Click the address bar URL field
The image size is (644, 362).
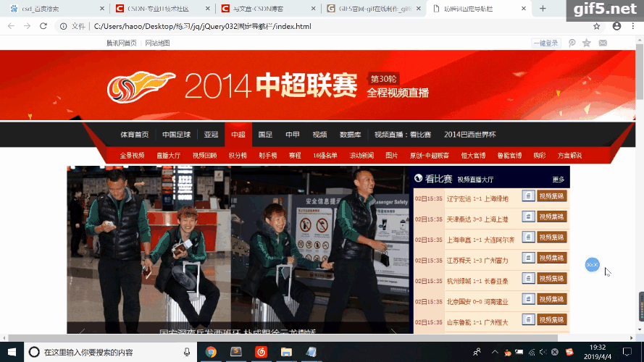[x=329, y=26]
